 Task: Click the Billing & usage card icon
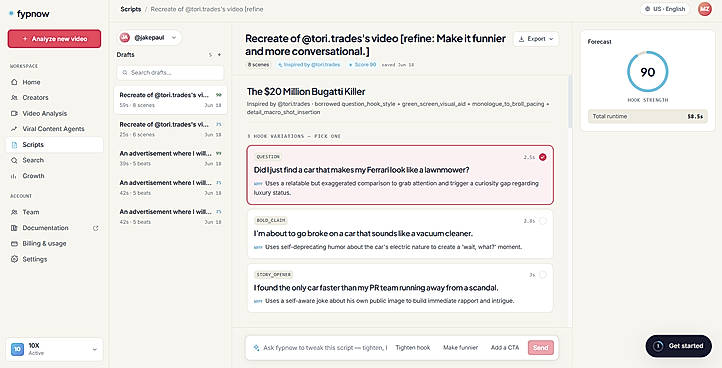click(14, 244)
